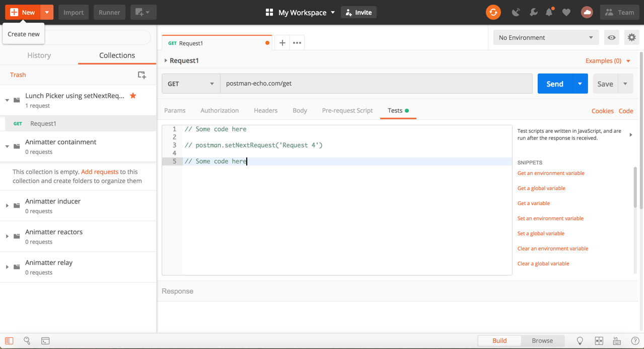644x349 pixels.
Task: Switch to the Params tab
Action: coord(175,111)
